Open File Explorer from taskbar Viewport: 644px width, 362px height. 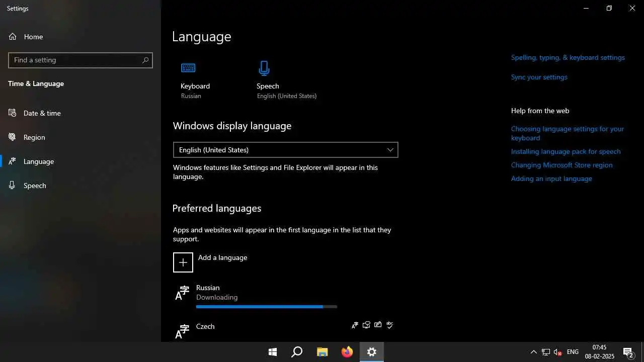(x=322, y=352)
